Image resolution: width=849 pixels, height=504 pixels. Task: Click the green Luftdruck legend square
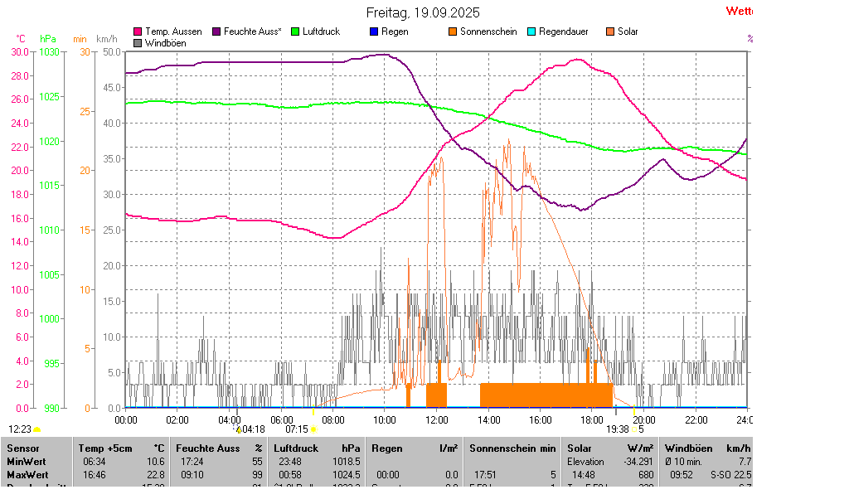pos(295,31)
